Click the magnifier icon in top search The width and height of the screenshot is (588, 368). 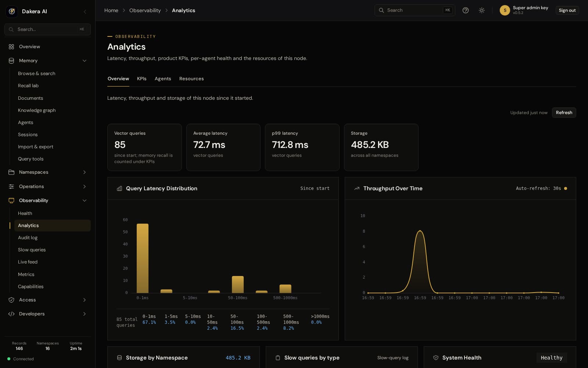coord(381,10)
